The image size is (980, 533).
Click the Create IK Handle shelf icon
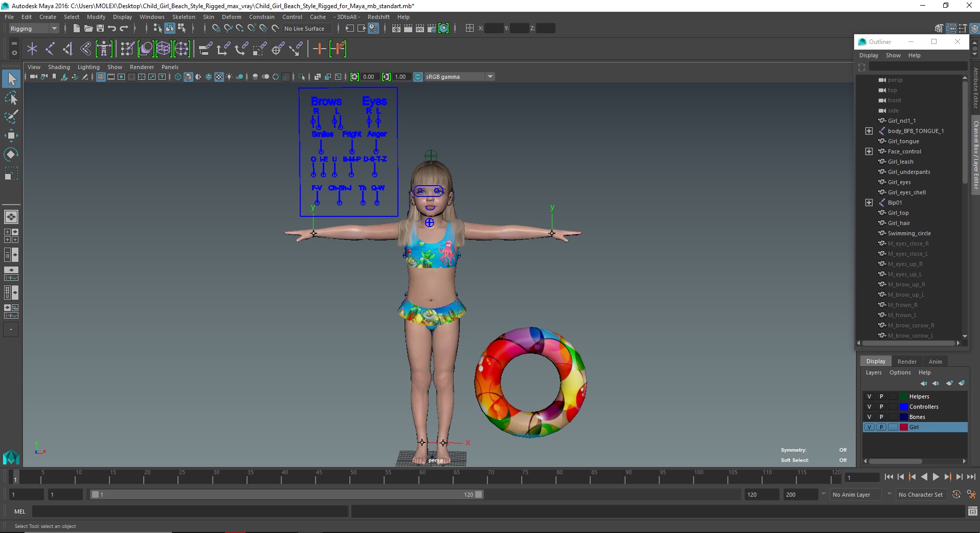(68, 49)
